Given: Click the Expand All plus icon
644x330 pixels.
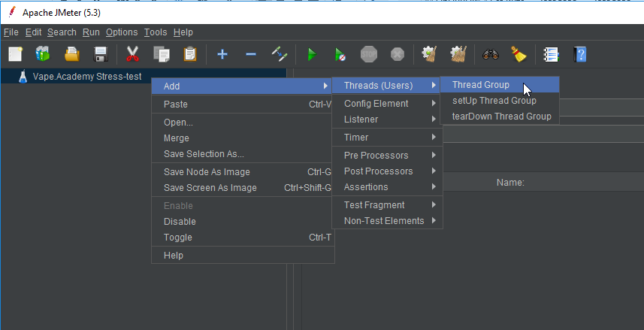Looking at the screenshot, I should tap(222, 54).
